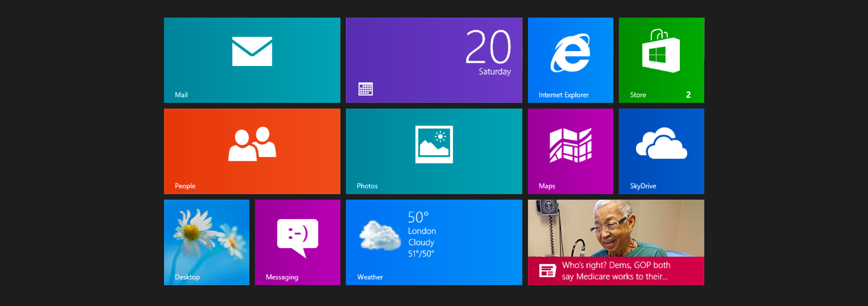
Task: Click the Cloudy condition text
Action: point(421,243)
